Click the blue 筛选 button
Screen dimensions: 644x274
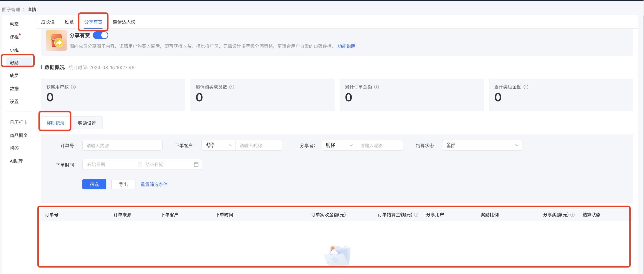coord(94,185)
